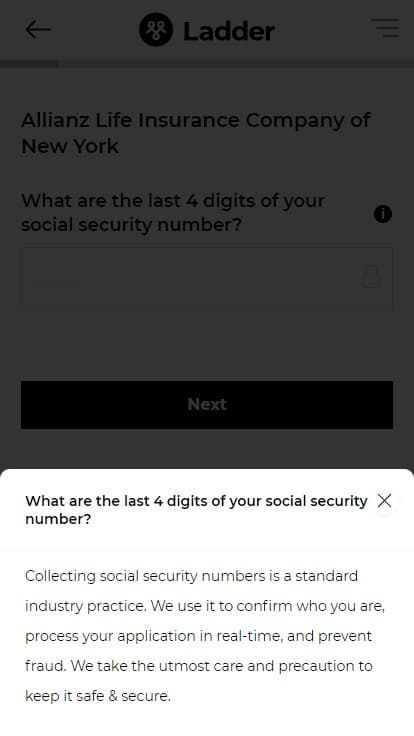Dismiss the sheet via the backdrop below Next
414x736 pixels.
[x=207, y=449]
